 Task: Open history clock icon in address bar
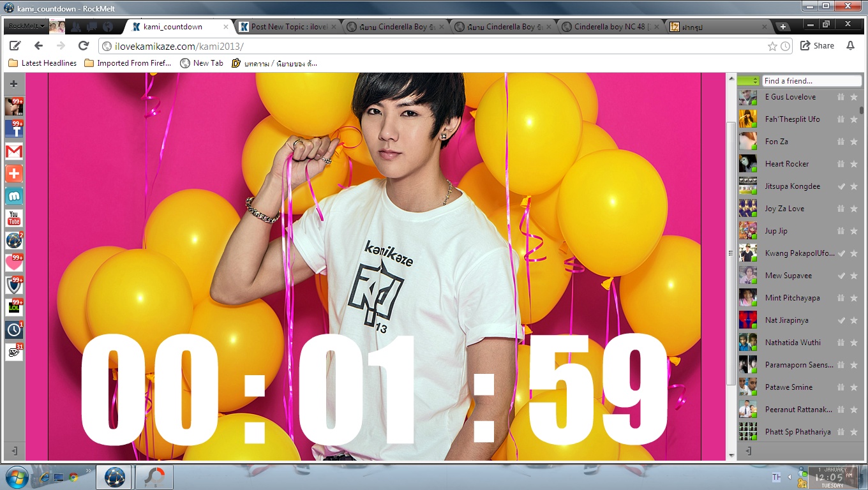(785, 46)
